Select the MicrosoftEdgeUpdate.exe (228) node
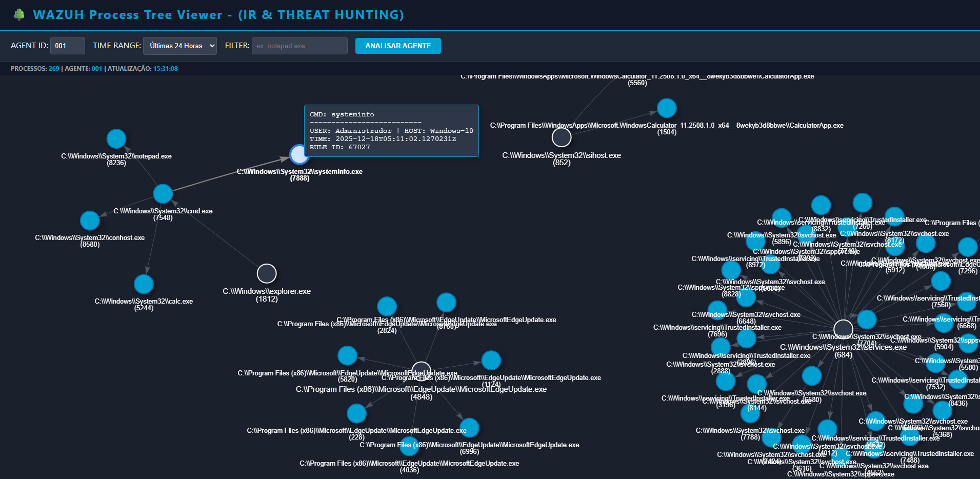Screen dimensions: 980x479 [356, 413]
